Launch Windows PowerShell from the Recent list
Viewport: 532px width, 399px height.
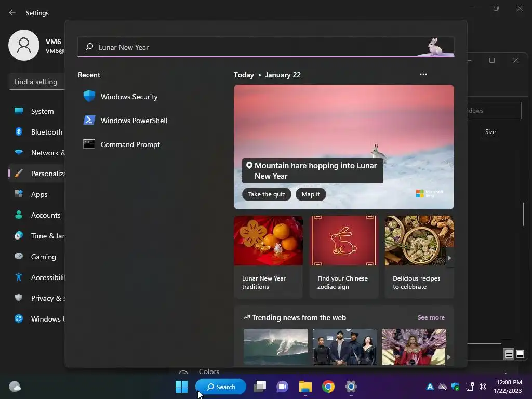126,121
